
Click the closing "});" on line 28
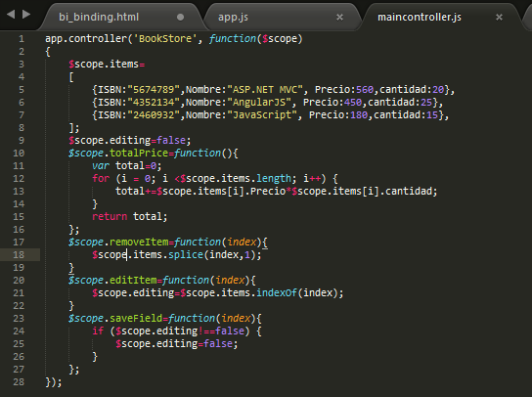(x=54, y=382)
